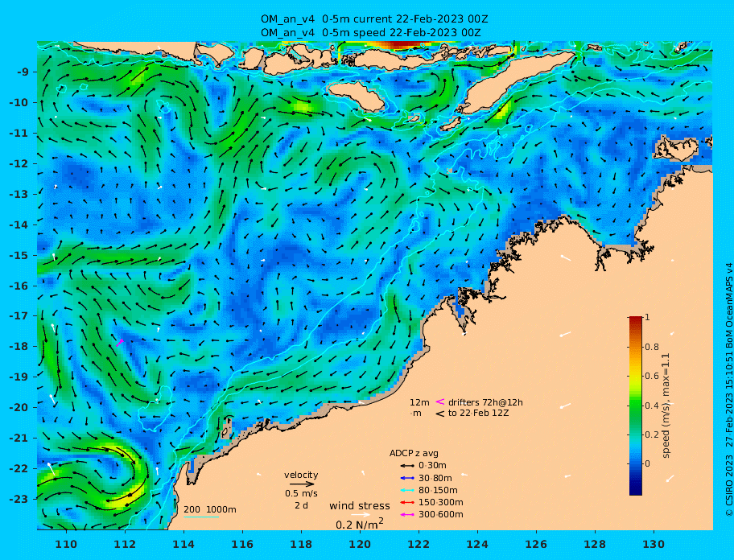Image resolution: width=734 pixels, height=560 pixels.
Task: Click the '12m' drifter depth label
Action: click(x=419, y=402)
